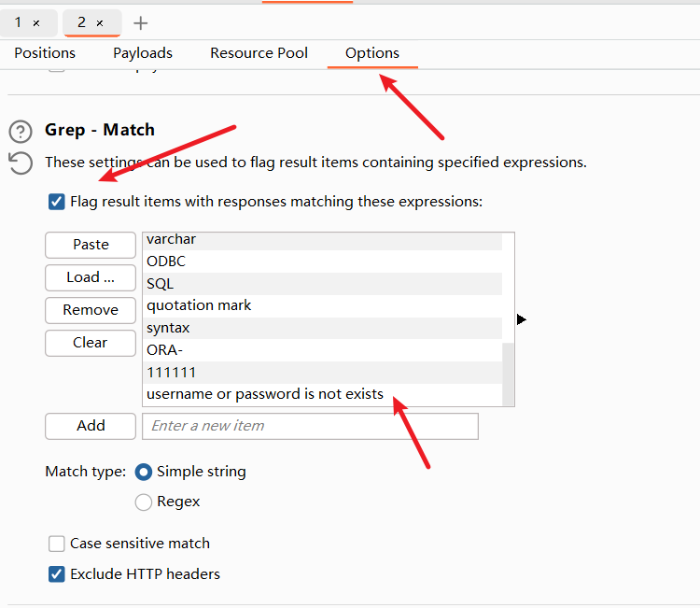Image resolution: width=700 pixels, height=608 pixels.
Task: Uncheck Exclude HTTP headers
Action: point(58,573)
